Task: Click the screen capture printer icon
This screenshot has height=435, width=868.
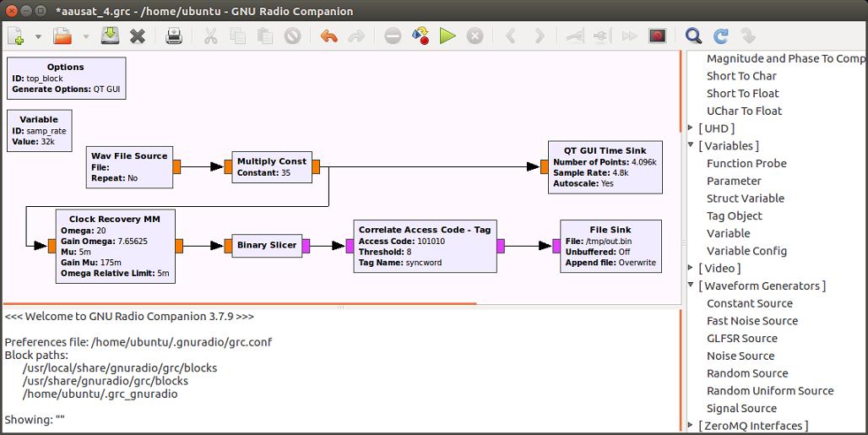Action: [174, 36]
